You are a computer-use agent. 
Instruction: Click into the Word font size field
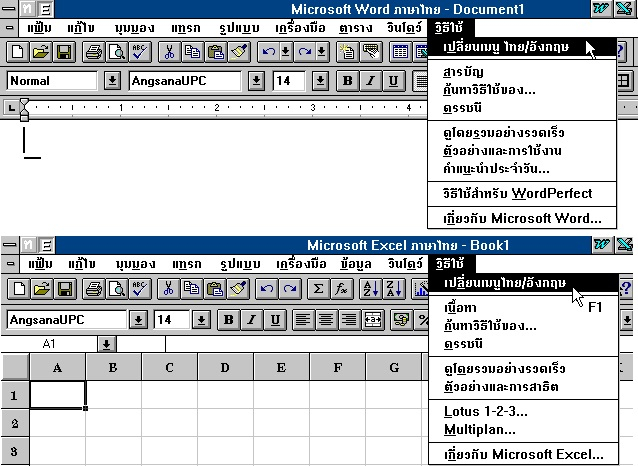coord(289,81)
